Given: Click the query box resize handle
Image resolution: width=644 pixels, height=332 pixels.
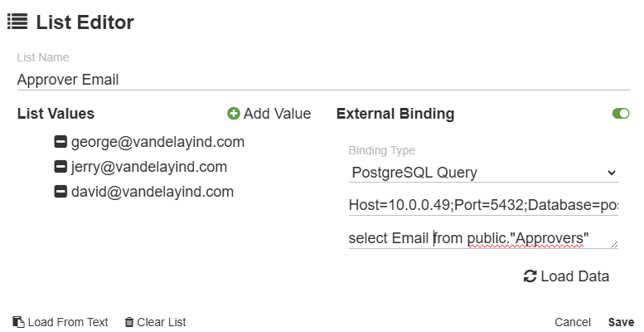Looking at the screenshot, I should tap(614, 244).
